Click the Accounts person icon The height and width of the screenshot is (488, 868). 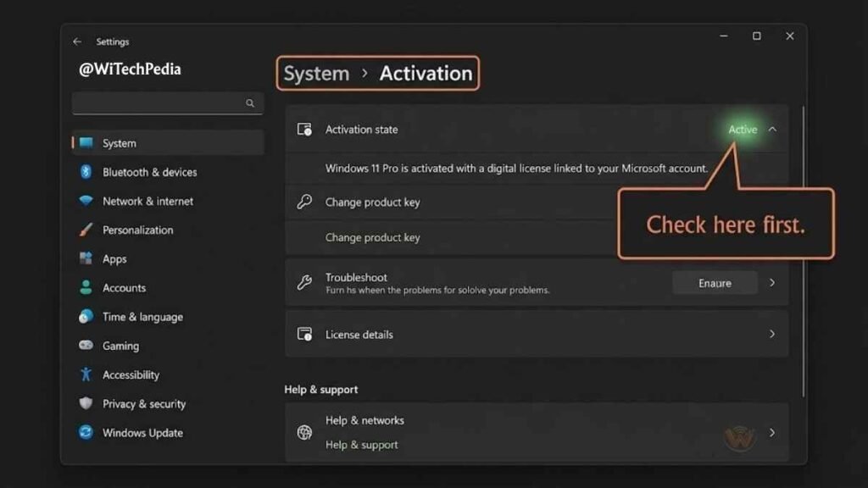point(86,287)
